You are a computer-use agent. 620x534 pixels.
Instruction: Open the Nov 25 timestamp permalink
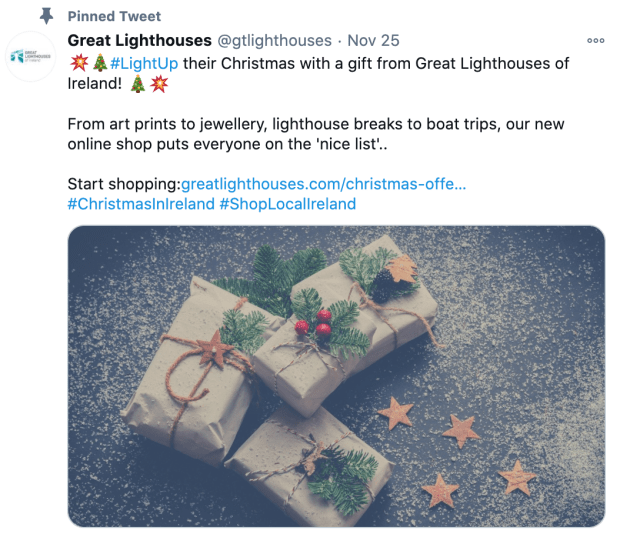tap(373, 40)
